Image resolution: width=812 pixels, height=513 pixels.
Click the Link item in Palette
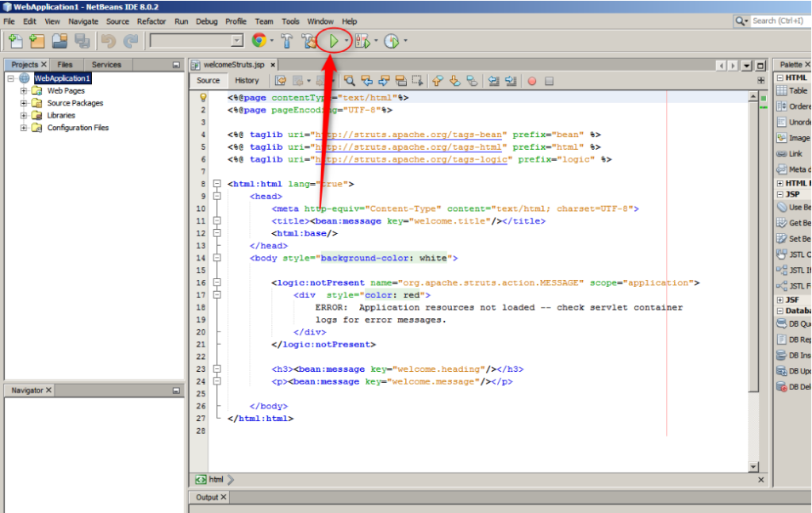(x=789, y=154)
